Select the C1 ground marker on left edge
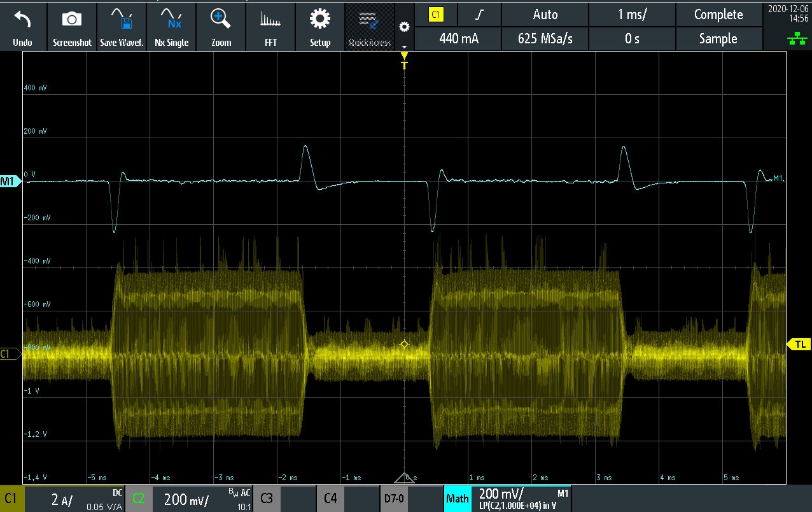Image resolution: width=812 pixels, height=512 pixels. coord(10,353)
